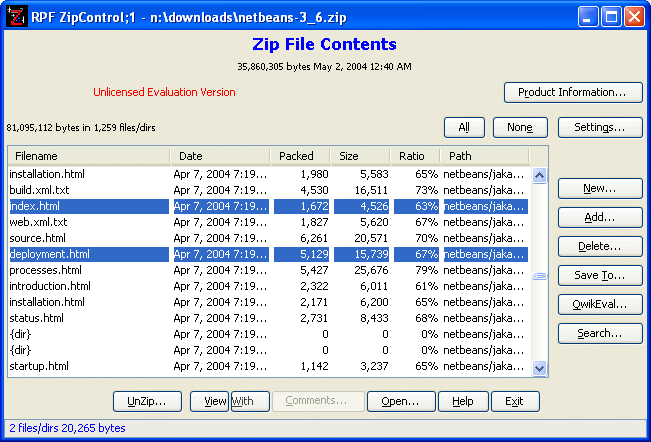Select all files with All button
This screenshot has width=651, height=442.
coord(464,127)
